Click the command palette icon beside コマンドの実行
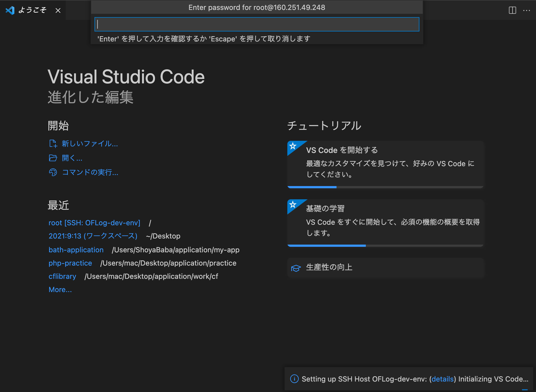 tap(53, 173)
